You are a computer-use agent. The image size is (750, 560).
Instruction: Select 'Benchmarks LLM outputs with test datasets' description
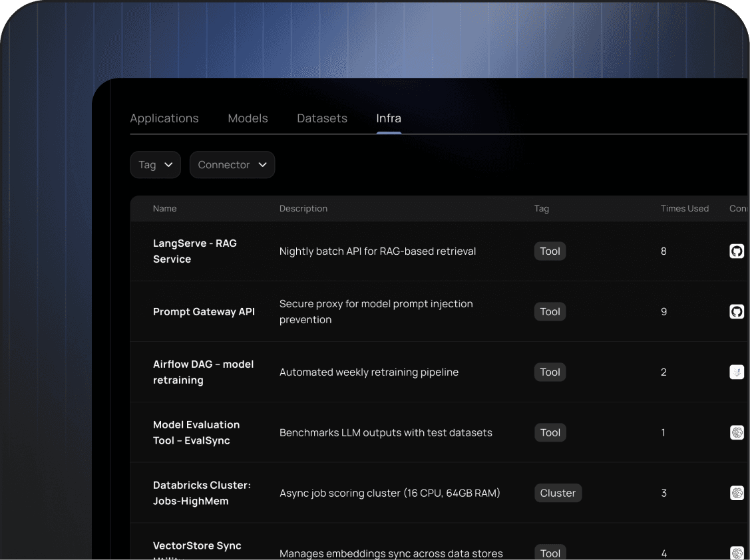click(x=385, y=433)
